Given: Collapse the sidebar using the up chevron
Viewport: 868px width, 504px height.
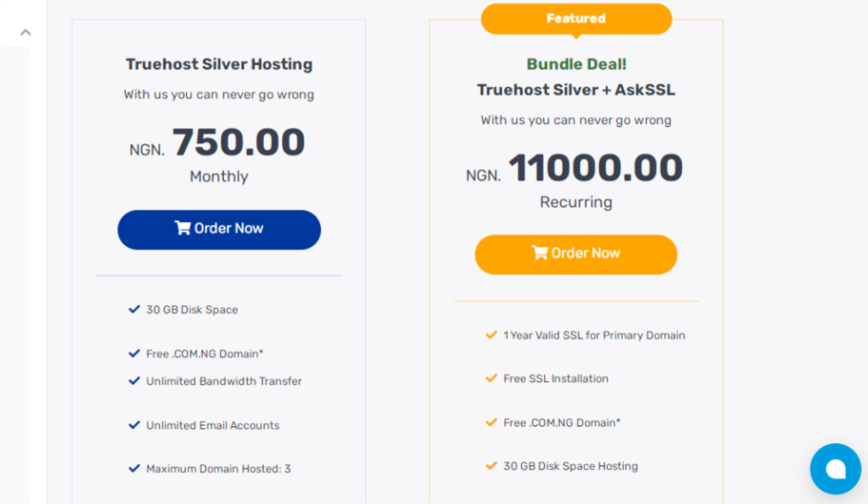Looking at the screenshot, I should (x=26, y=32).
